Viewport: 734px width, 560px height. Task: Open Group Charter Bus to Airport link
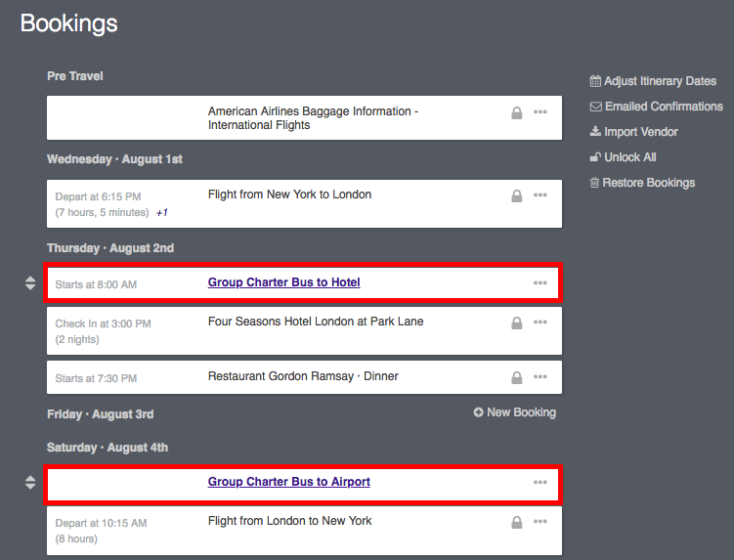(289, 482)
